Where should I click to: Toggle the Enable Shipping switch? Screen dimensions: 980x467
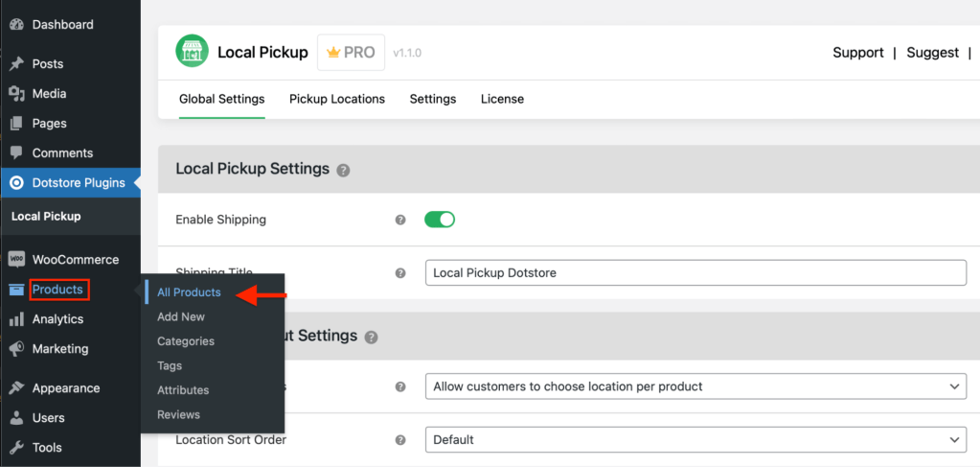coord(439,220)
